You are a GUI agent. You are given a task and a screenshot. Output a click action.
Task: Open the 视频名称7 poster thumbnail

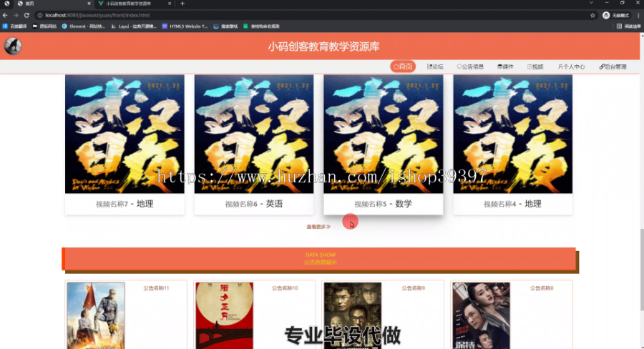[x=125, y=134]
